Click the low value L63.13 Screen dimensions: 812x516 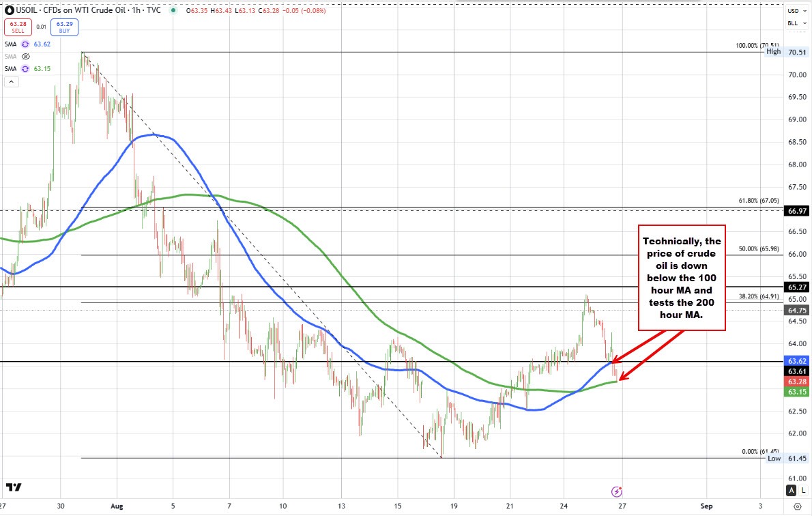point(244,10)
